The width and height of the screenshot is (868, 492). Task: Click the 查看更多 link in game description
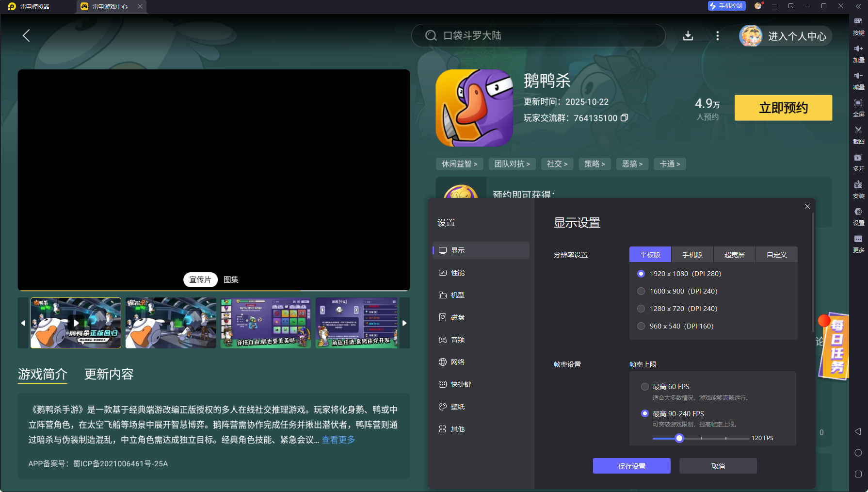[x=338, y=440]
